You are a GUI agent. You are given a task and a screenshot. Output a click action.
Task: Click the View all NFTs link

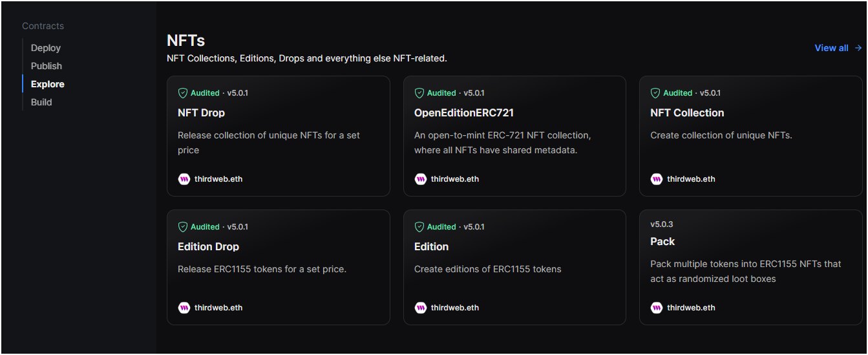[x=831, y=48]
